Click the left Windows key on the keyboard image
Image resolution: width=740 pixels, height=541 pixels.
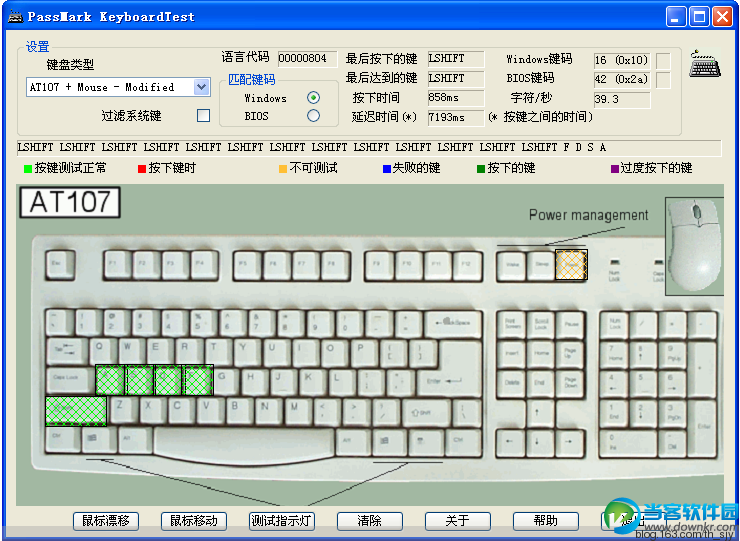[x=99, y=441]
